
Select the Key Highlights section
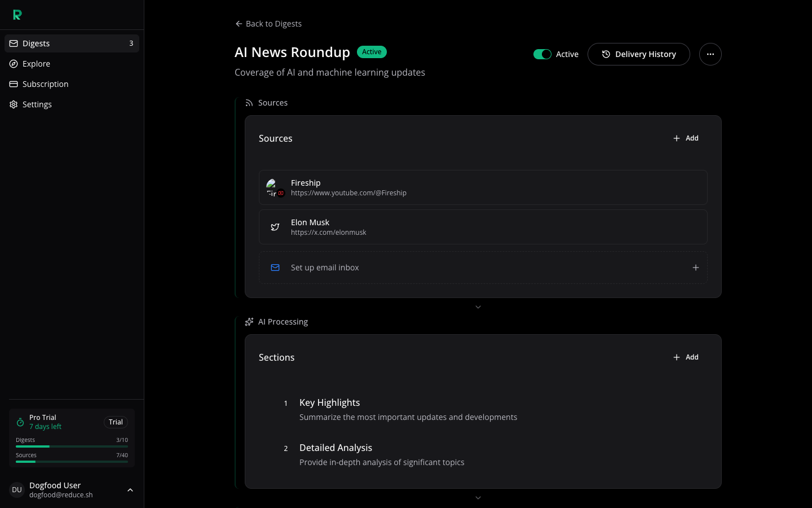329,402
